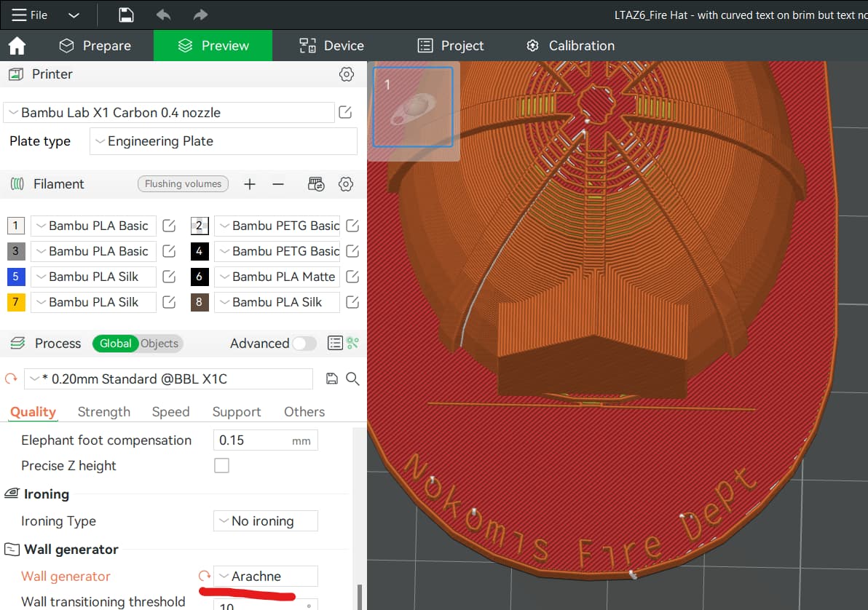Screen dimensions: 868x610
Task: Add a filament with the plus icon
Action: click(x=250, y=184)
